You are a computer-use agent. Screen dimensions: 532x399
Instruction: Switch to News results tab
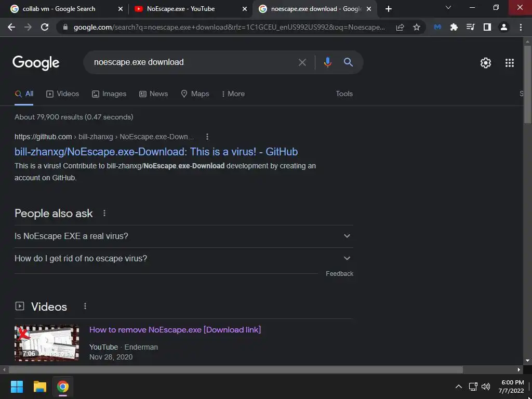click(x=153, y=94)
